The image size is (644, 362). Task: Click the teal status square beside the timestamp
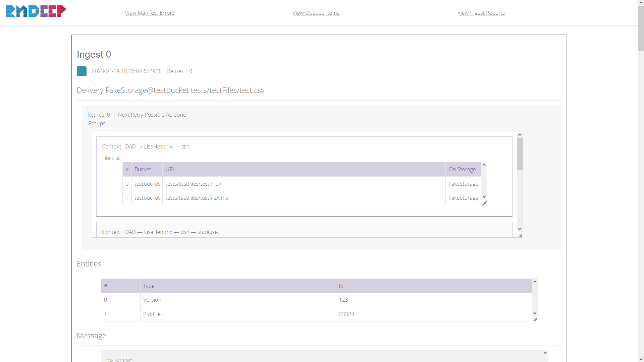(82, 71)
